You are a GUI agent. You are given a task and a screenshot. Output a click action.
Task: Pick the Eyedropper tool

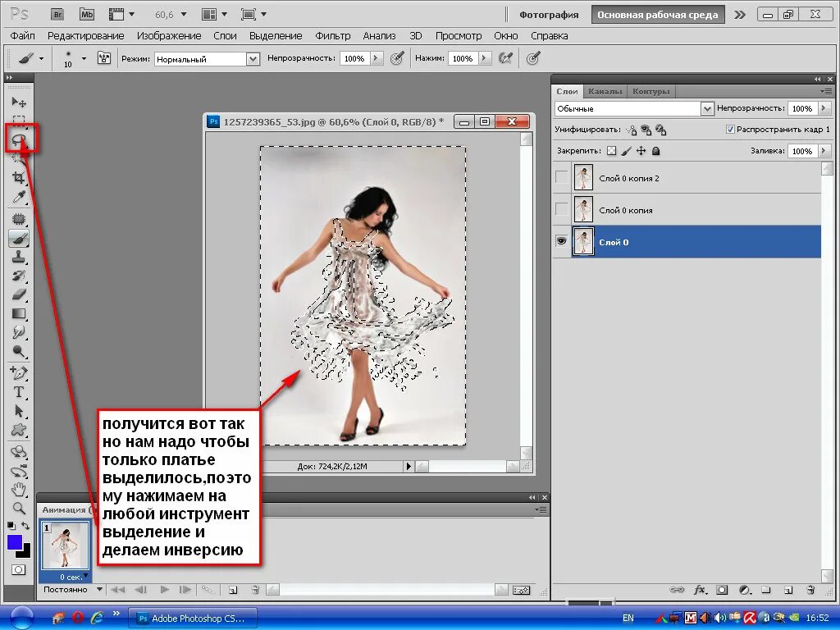[19, 197]
